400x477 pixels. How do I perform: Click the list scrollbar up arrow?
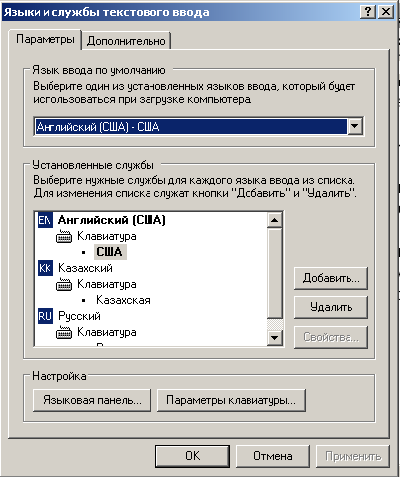click(x=275, y=220)
